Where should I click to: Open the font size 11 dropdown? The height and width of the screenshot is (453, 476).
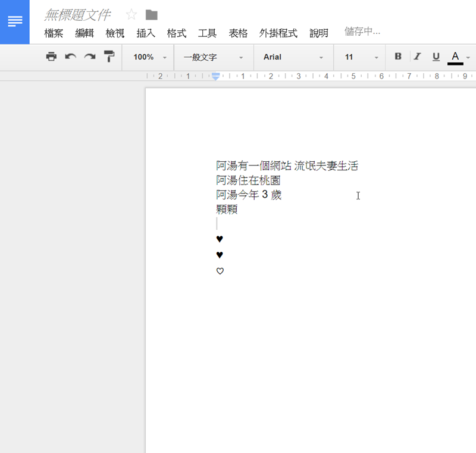pyautogui.click(x=361, y=57)
